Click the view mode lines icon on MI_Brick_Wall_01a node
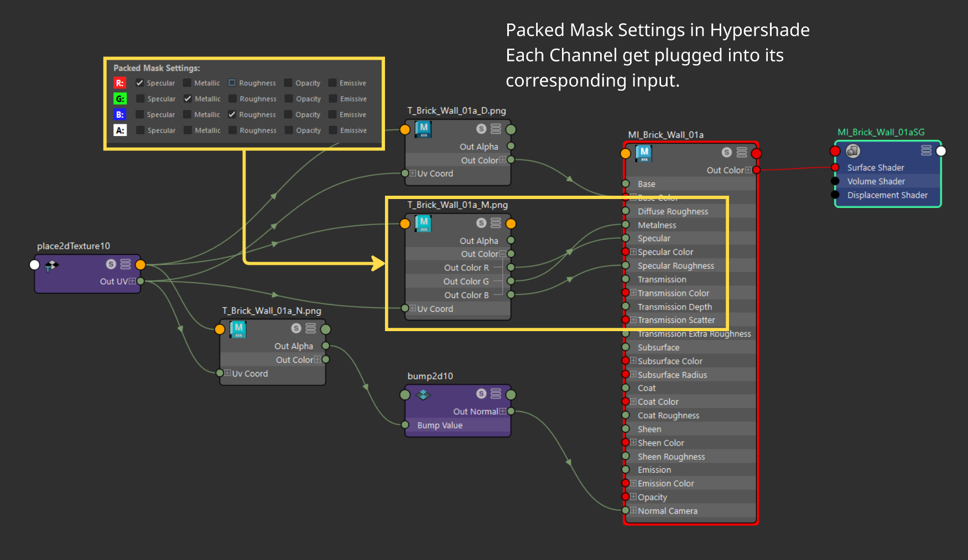This screenshot has width=968, height=560. pyautogui.click(x=742, y=152)
